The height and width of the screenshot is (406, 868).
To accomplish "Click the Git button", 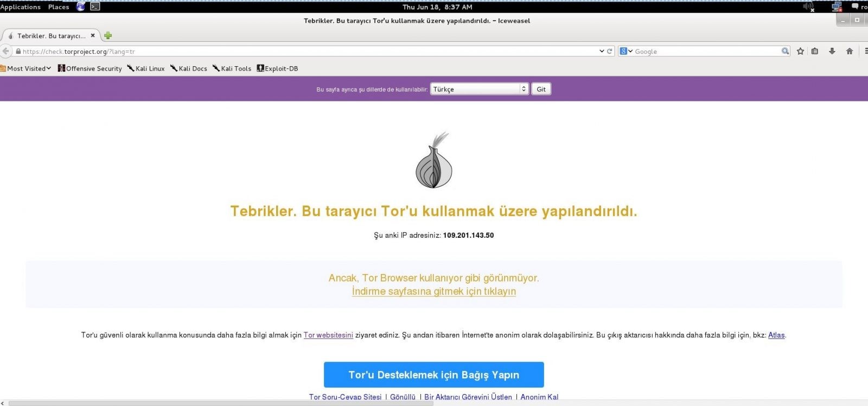I will point(541,89).
